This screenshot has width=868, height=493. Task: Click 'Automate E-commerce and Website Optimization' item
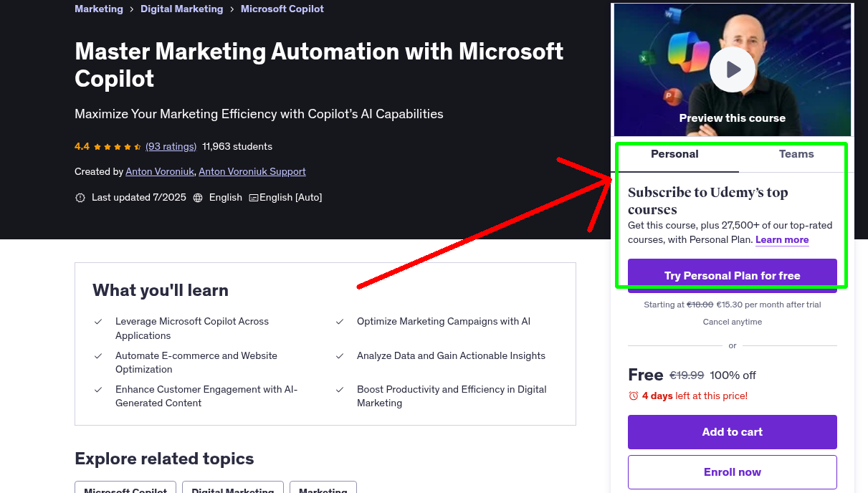coord(196,363)
